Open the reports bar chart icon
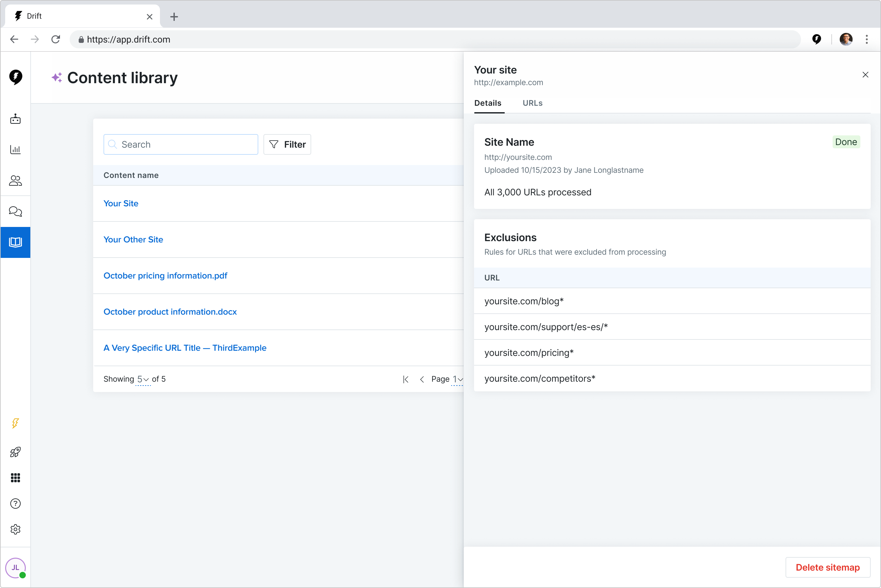The width and height of the screenshot is (881, 588). 15,150
